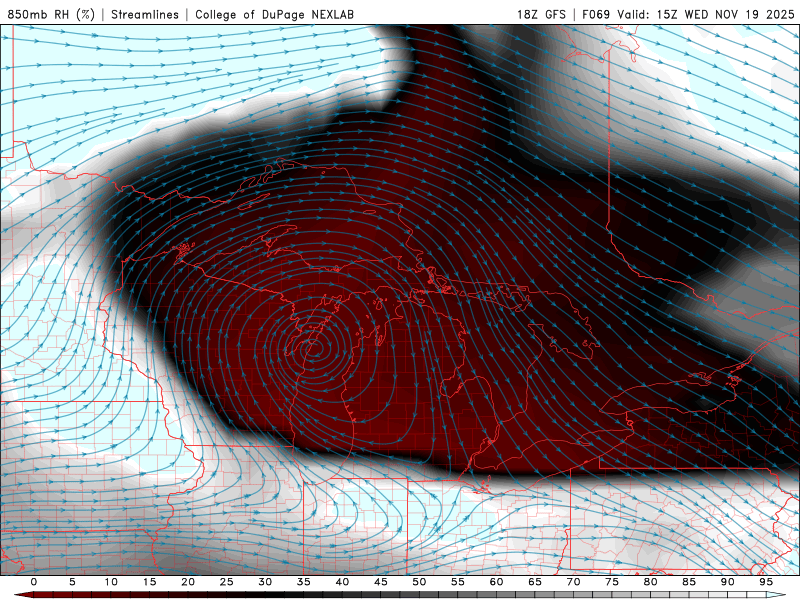This screenshot has height=600, width=800.
Task: Click the '65' value on the colorbar
Action: [x=535, y=582]
